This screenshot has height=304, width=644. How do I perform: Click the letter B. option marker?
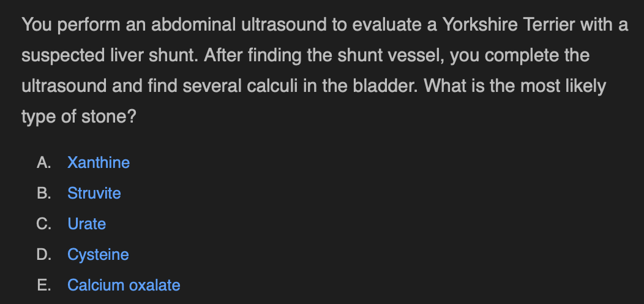(44, 193)
